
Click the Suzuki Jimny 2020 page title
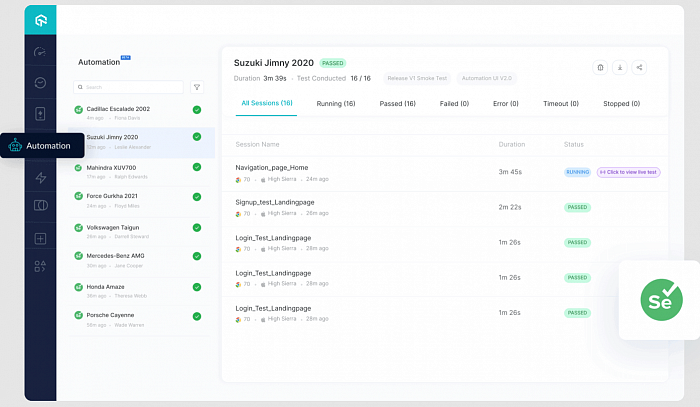pyautogui.click(x=274, y=63)
